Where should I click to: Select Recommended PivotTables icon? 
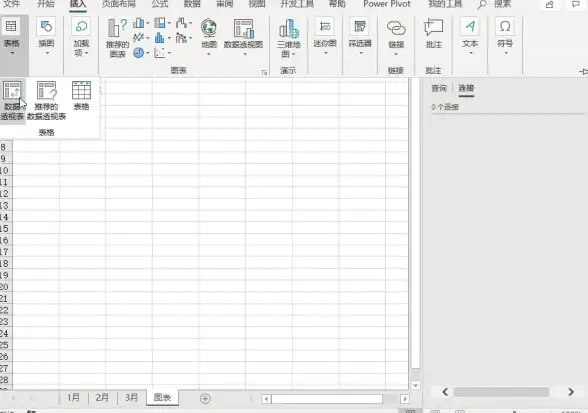46,91
